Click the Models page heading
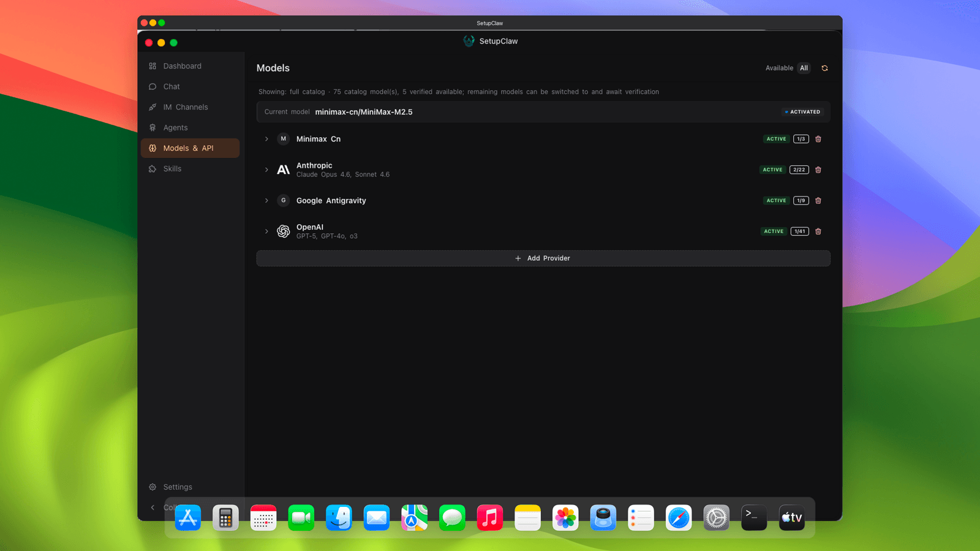Image resolution: width=980 pixels, height=551 pixels. (x=273, y=68)
